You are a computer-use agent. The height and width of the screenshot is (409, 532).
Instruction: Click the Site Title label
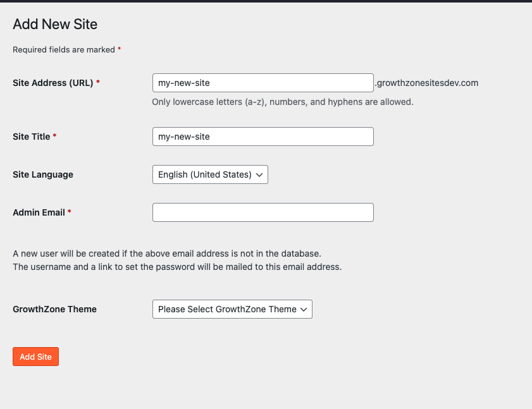click(x=32, y=137)
